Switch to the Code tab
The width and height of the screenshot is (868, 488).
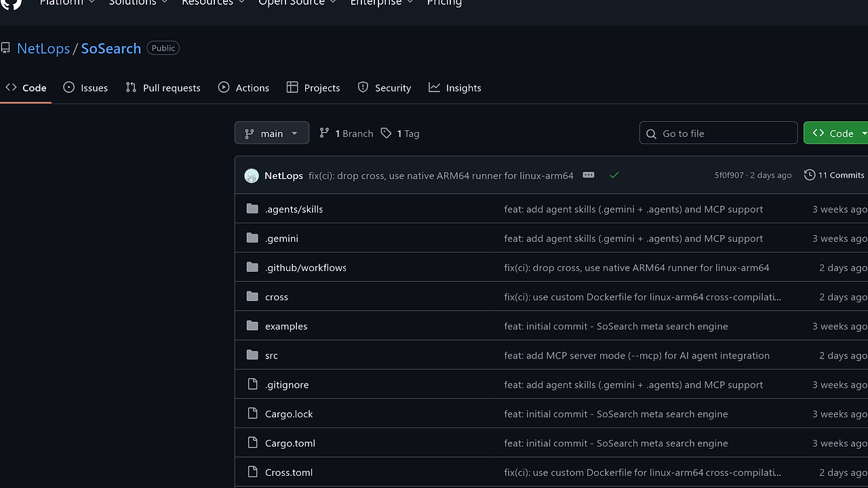26,87
